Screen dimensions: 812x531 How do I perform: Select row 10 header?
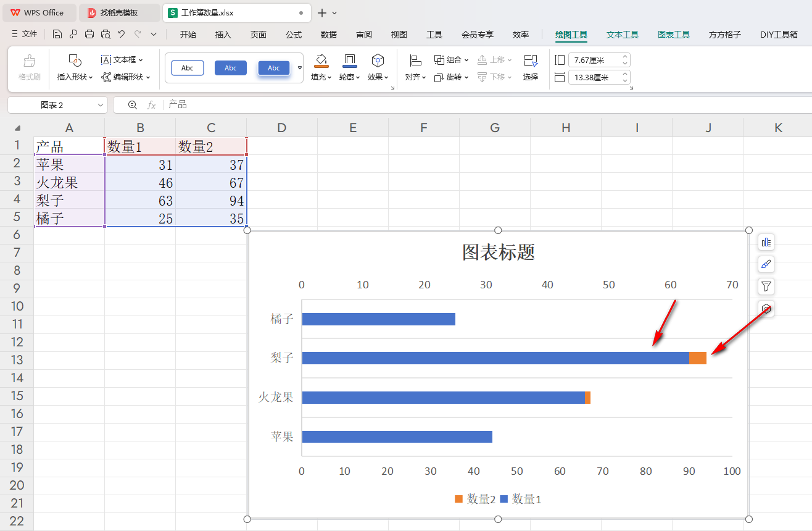17,306
